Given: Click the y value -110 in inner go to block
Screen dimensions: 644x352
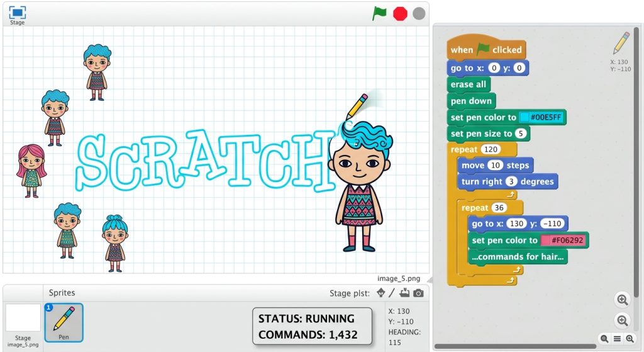Looking at the screenshot, I should (552, 224).
